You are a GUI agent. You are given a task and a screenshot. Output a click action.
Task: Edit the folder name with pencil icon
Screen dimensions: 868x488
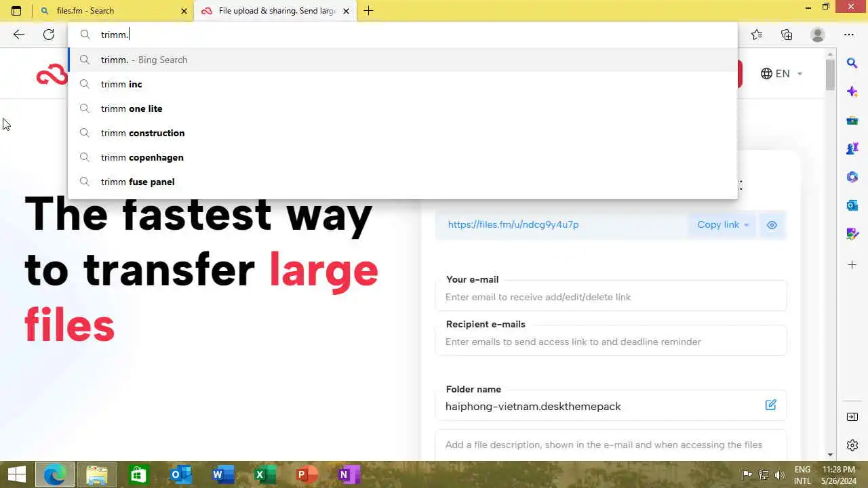pos(770,405)
